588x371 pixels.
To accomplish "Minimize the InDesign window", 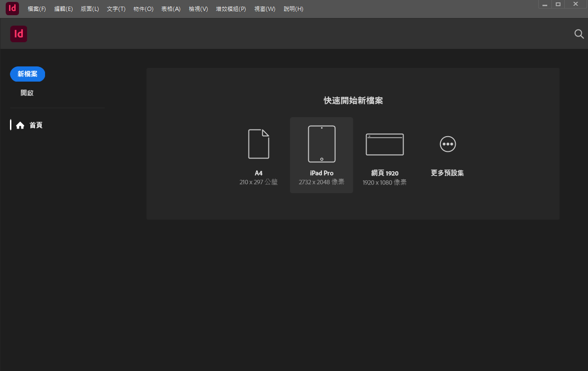I will coord(545,4).
